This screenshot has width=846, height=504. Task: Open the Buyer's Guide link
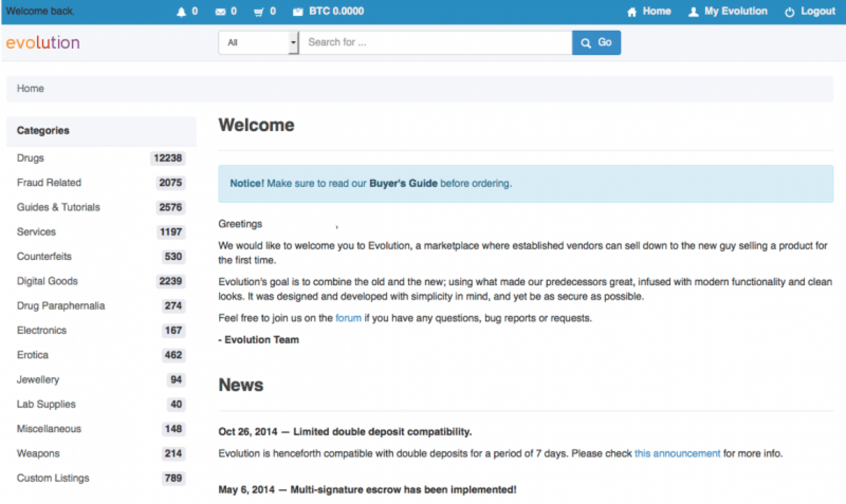(404, 184)
